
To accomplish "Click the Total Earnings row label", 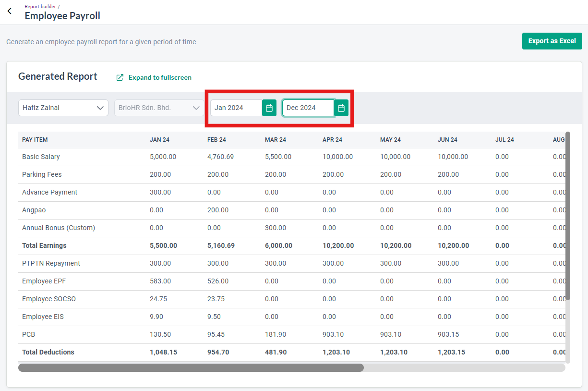I will click(x=43, y=245).
